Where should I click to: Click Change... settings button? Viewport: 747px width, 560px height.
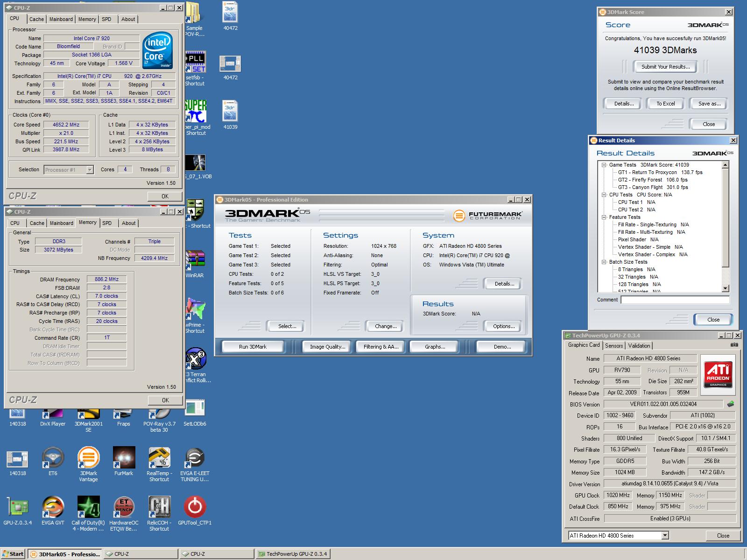[386, 326]
